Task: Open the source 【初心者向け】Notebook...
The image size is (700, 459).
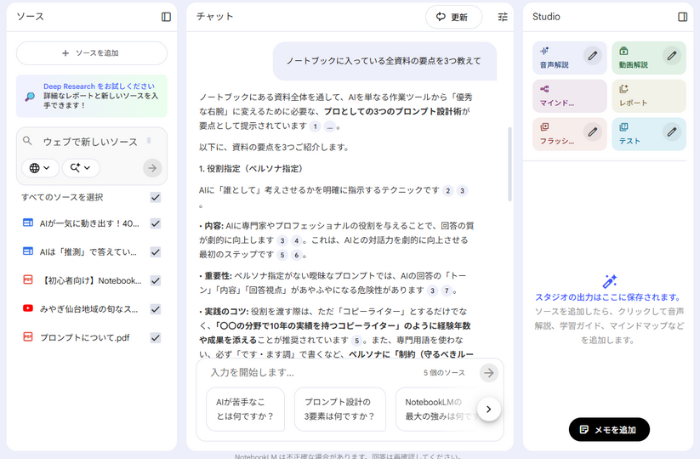Action: 91,281
